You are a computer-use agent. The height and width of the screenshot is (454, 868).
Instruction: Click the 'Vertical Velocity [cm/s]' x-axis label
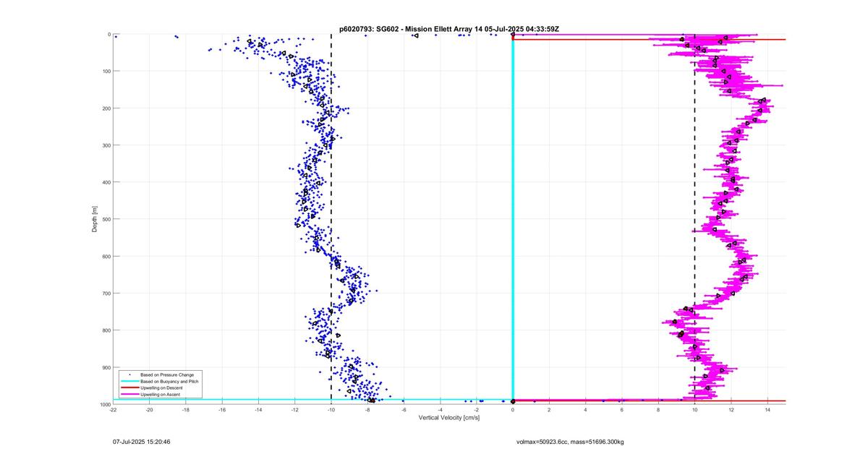(449, 418)
